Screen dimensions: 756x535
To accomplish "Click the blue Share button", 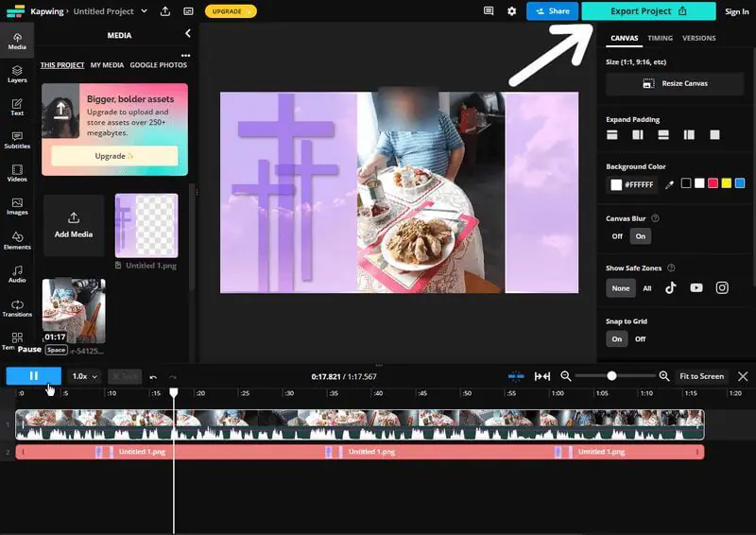I will tap(553, 11).
